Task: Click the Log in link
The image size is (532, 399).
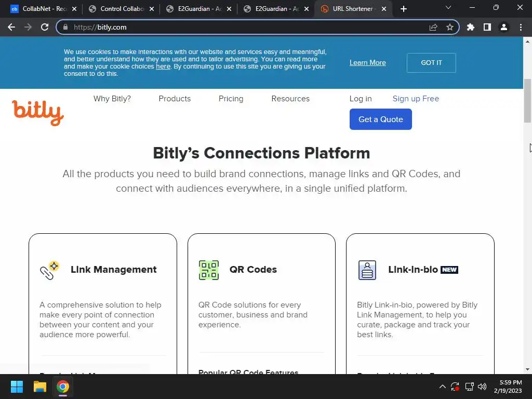Action: point(361,99)
